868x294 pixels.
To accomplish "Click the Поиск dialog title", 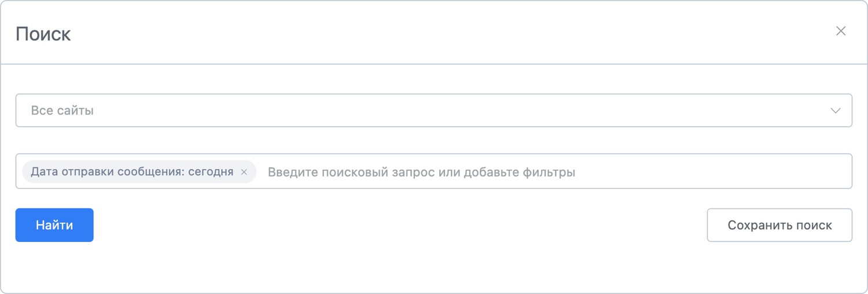I will point(43,34).
